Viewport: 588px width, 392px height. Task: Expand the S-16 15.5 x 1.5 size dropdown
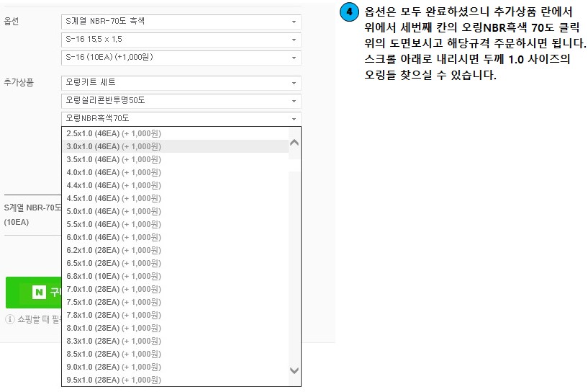point(181,40)
